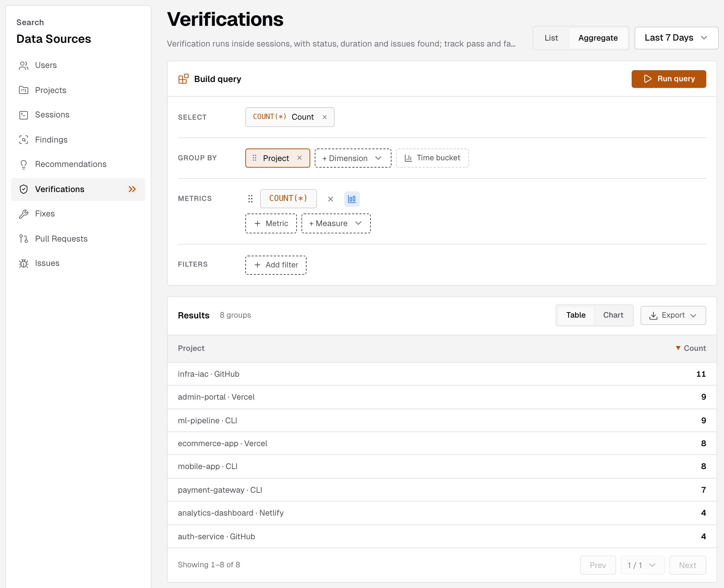Open Users data source

click(x=78, y=65)
